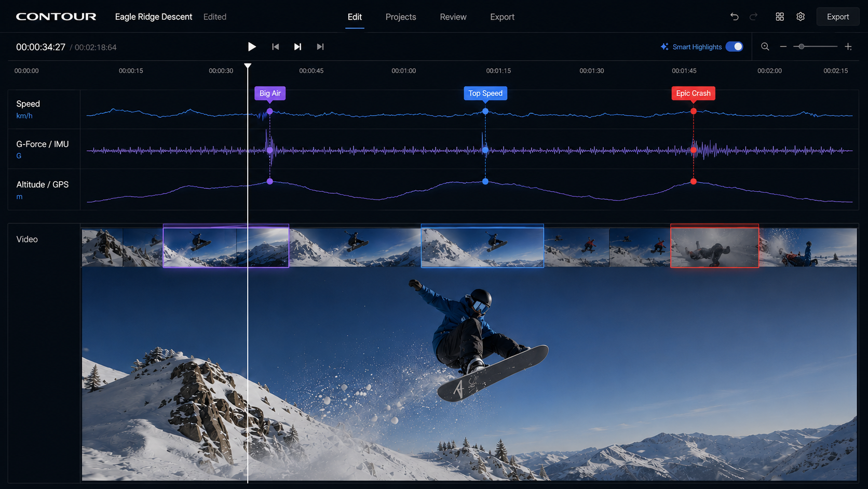868x489 pixels.
Task: Switch to the Edit tab
Action: (355, 17)
